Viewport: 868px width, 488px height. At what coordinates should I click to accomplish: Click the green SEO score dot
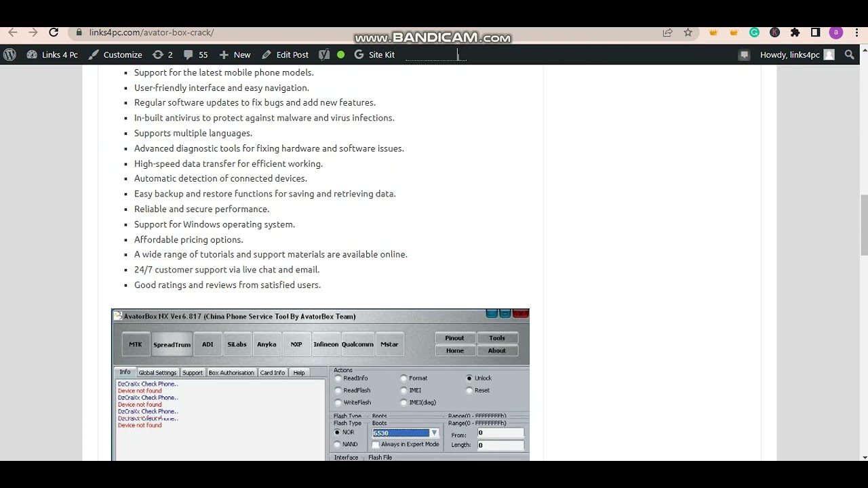pyautogui.click(x=340, y=55)
